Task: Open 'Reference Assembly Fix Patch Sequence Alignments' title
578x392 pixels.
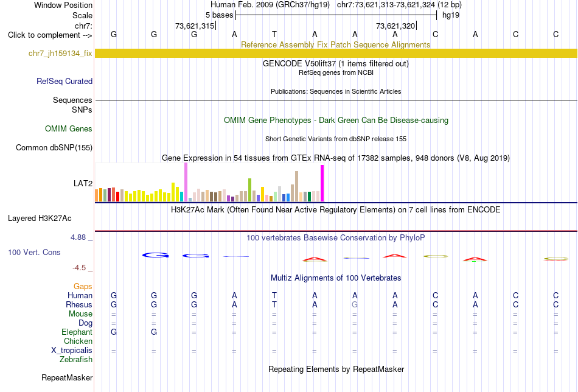Action: coord(335,44)
